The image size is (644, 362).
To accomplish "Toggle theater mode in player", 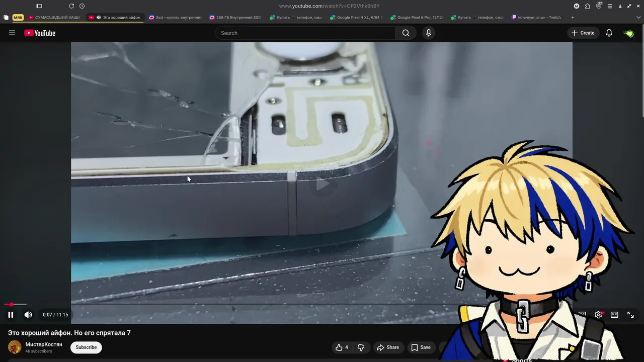I will point(614,315).
